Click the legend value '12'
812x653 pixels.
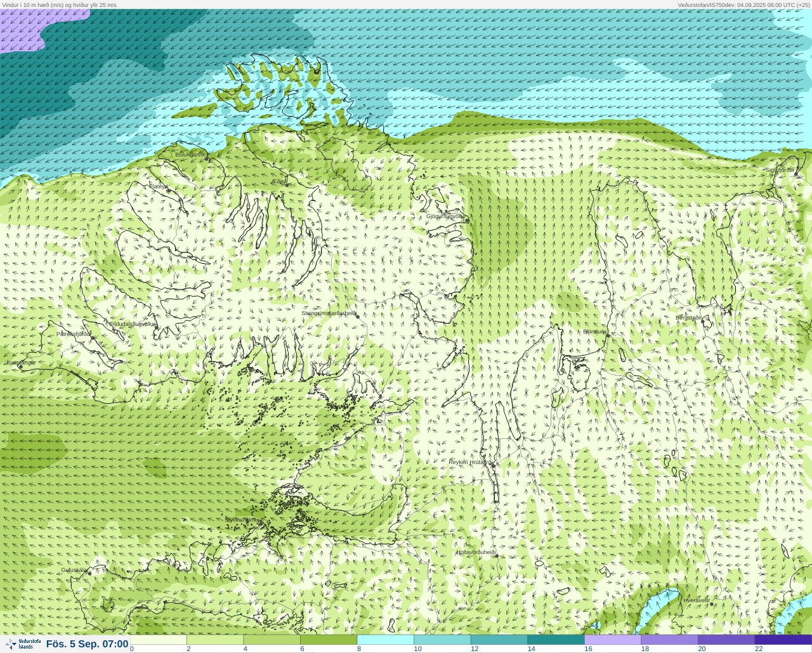(475, 649)
